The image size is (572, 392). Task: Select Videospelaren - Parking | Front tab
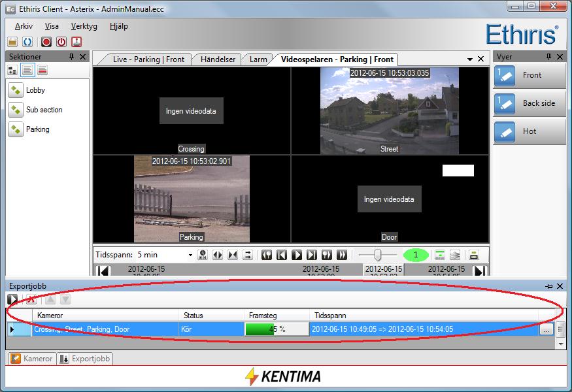[x=337, y=59]
